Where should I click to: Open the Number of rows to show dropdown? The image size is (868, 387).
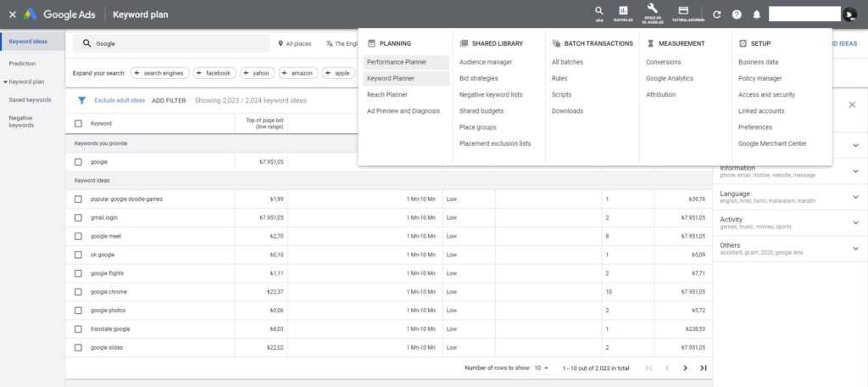[541, 368]
